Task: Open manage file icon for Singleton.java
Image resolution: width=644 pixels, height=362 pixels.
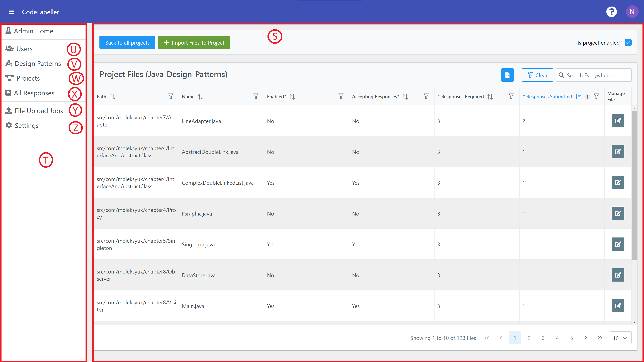Action: coord(618,244)
